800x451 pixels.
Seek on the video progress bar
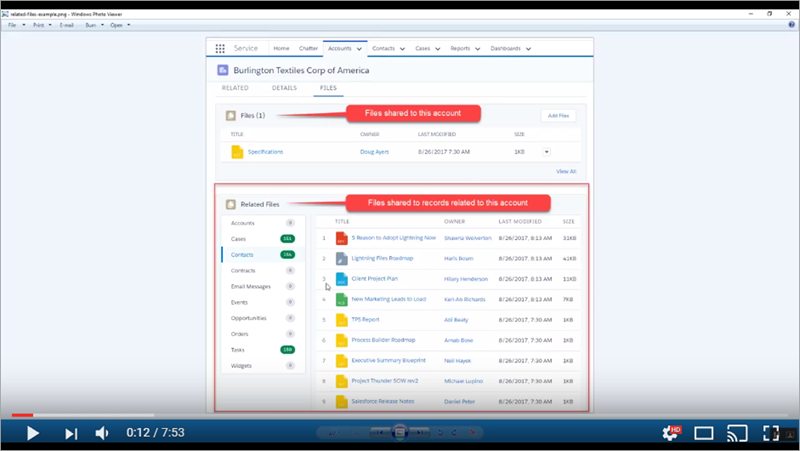click(400, 415)
